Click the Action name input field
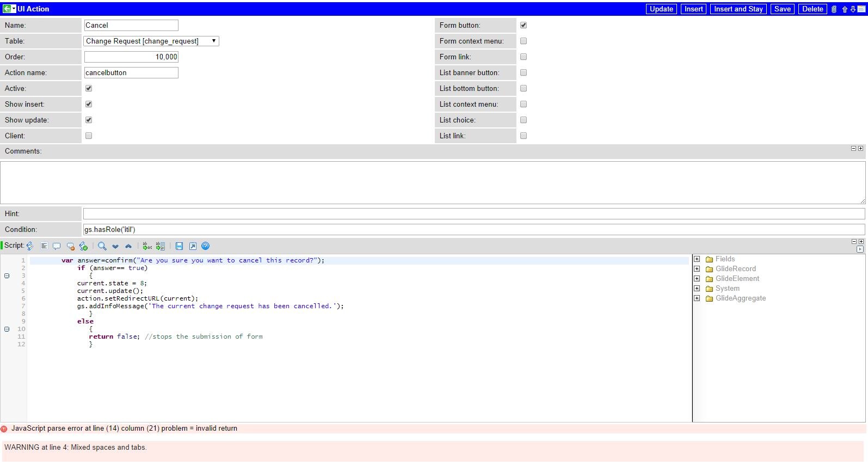This screenshot has width=868, height=465. [131, 72]
